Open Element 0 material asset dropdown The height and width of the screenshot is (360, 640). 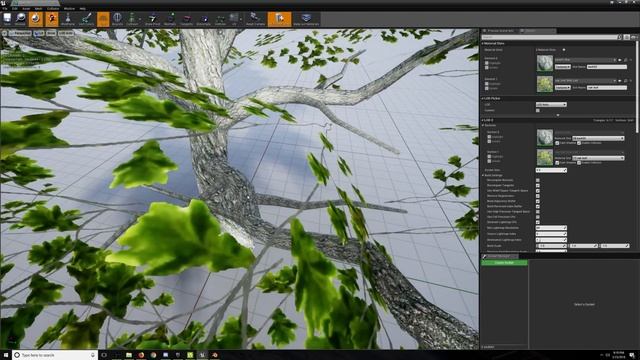pos(584,60)
